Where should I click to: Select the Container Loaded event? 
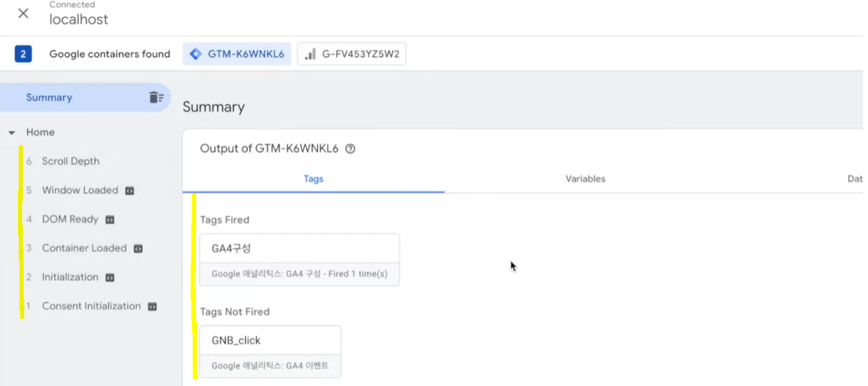click(85, 248)
